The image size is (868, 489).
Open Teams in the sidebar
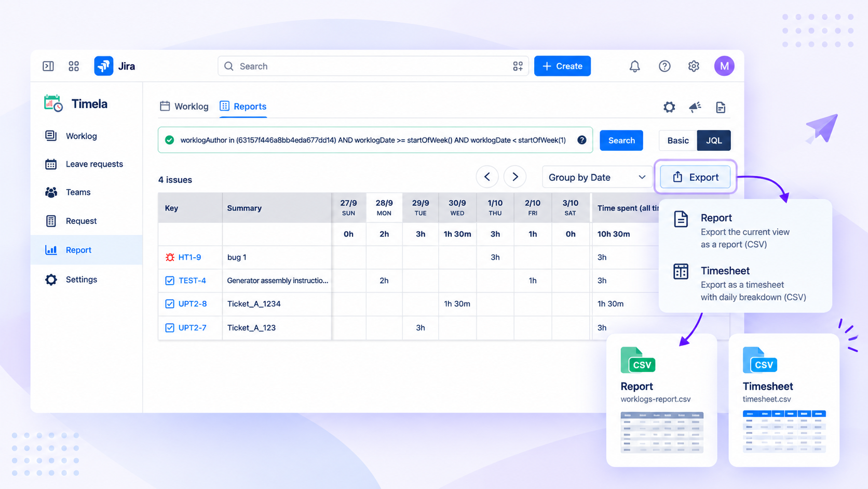click(86, 192)
